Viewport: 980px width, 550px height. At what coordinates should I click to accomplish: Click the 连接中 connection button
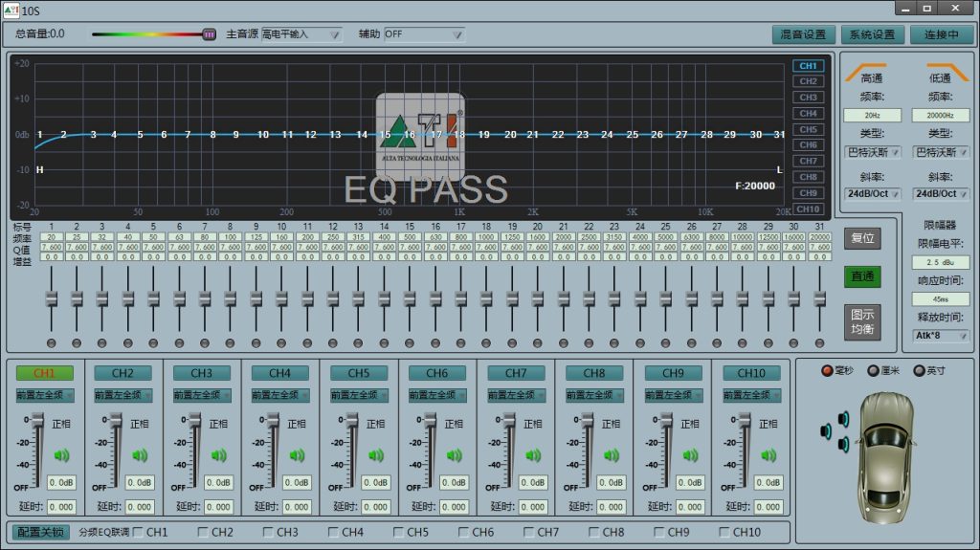click(942, 34)
